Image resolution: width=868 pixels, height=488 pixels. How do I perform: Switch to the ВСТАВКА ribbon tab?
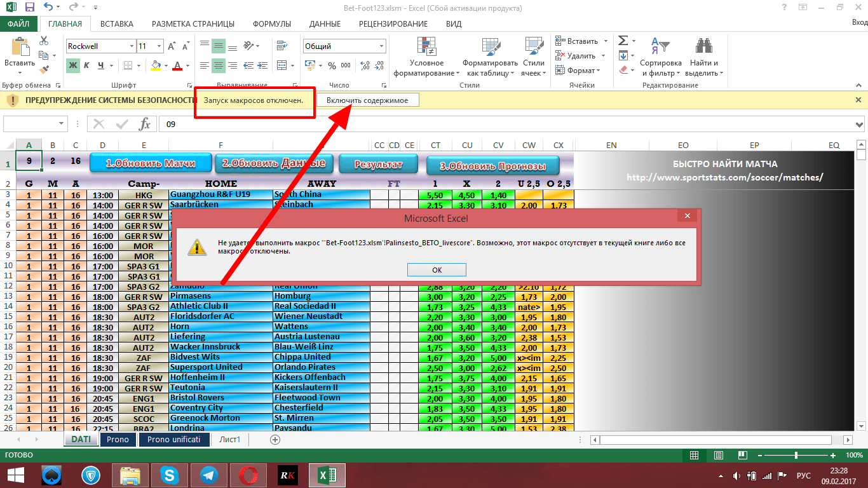[117, 24]
